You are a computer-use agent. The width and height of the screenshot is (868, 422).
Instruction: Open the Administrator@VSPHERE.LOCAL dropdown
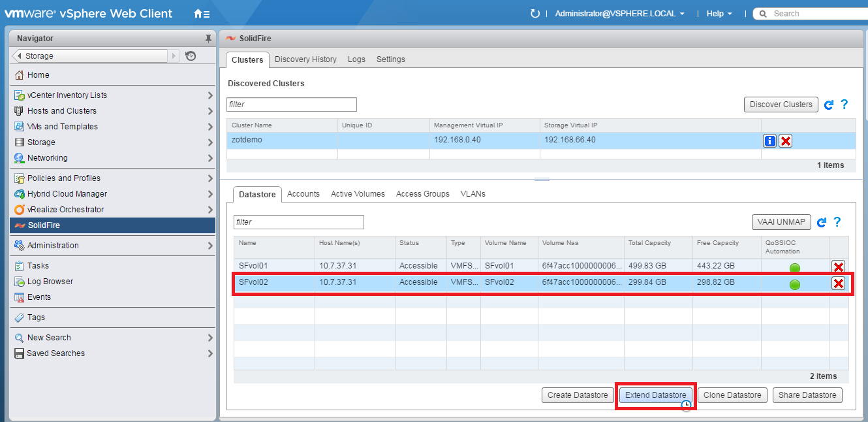(620, 13)
